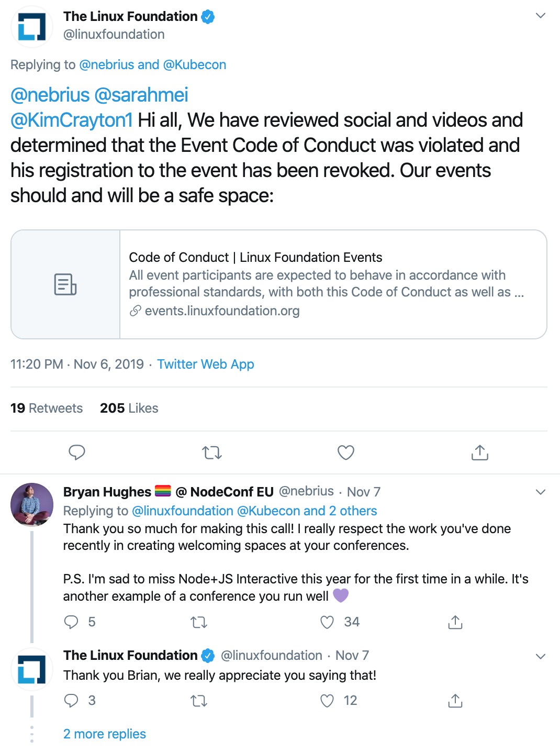This screenshot has width=560, height=751.
Task: Share the 'Thank you Brian' reply
Action: click(455, 701)
